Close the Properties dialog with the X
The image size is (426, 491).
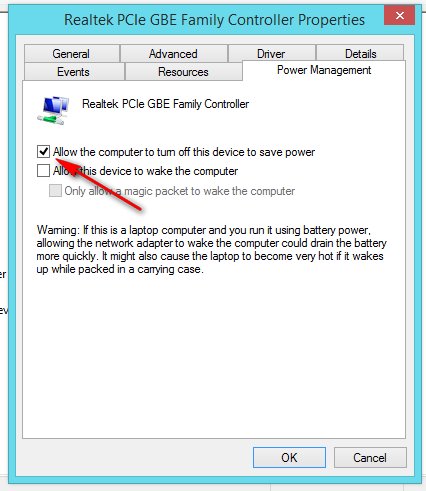(399, 15)
